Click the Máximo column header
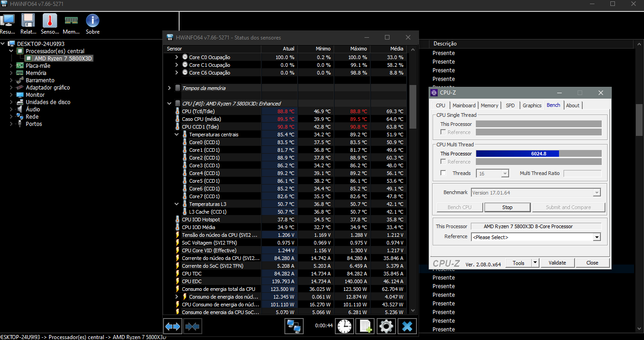644x340 pixels. 352,49
